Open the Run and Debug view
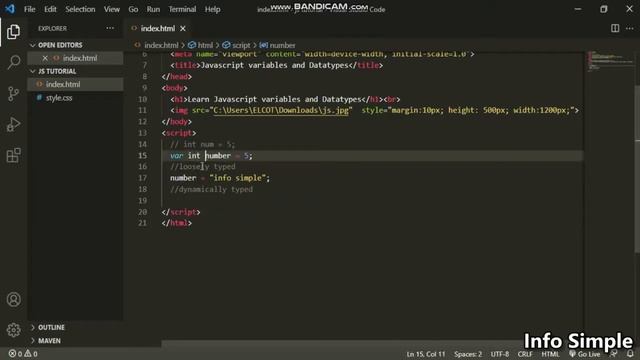Viewport: 640px width, 360px height. pos(13,124)
